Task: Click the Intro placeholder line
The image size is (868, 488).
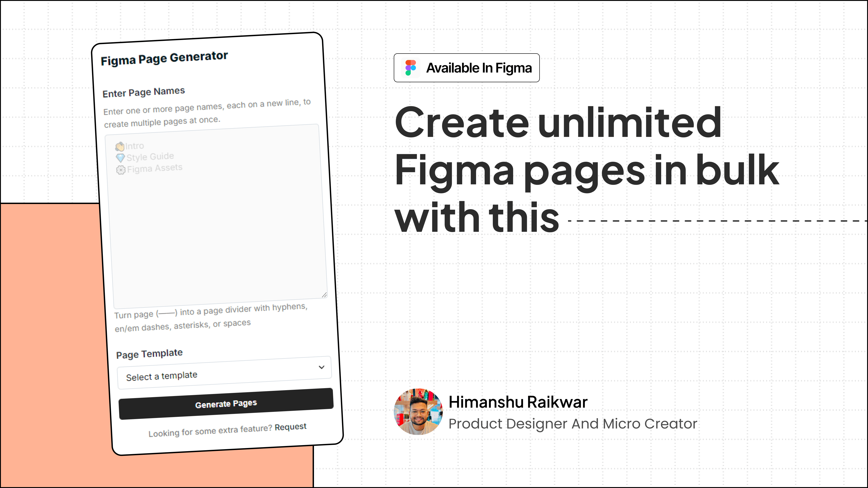Action: click(x=129, y=146)
